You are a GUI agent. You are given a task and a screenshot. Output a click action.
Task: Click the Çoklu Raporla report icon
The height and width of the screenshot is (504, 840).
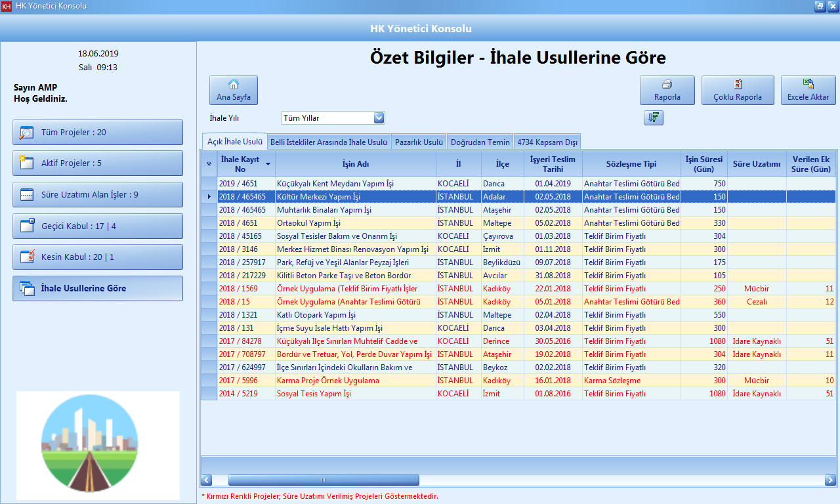pos(737,83)
